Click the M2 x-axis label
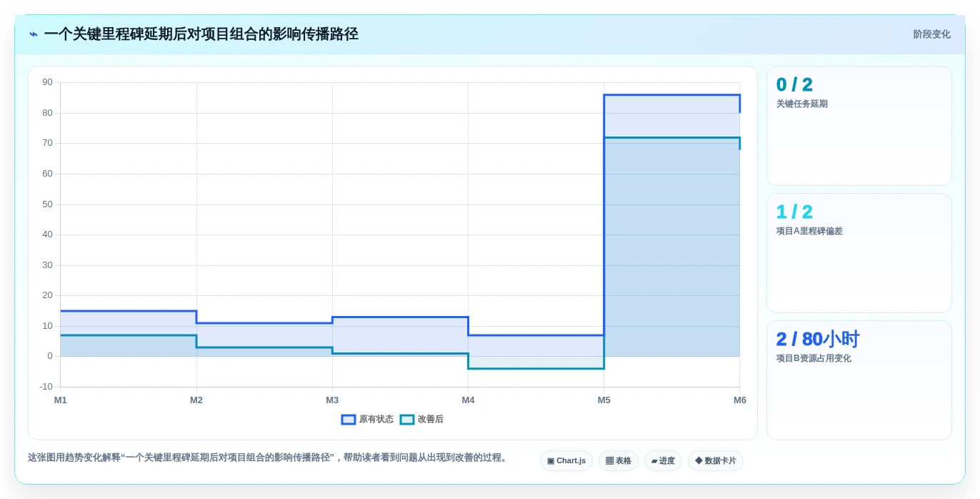Image resolution: width=980 pixels, height=499 pixels. 196,400
